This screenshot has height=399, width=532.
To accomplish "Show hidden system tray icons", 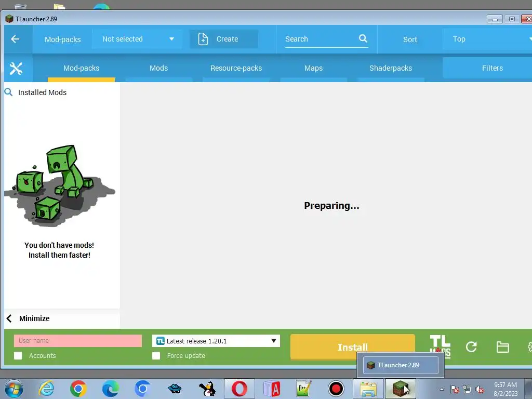I will tap(442, 389).
